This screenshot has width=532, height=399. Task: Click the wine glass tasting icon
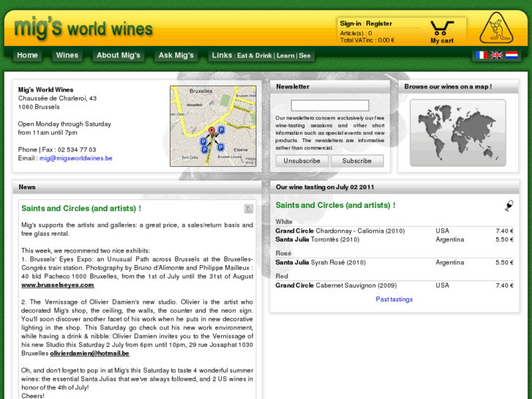coord(509,206)
